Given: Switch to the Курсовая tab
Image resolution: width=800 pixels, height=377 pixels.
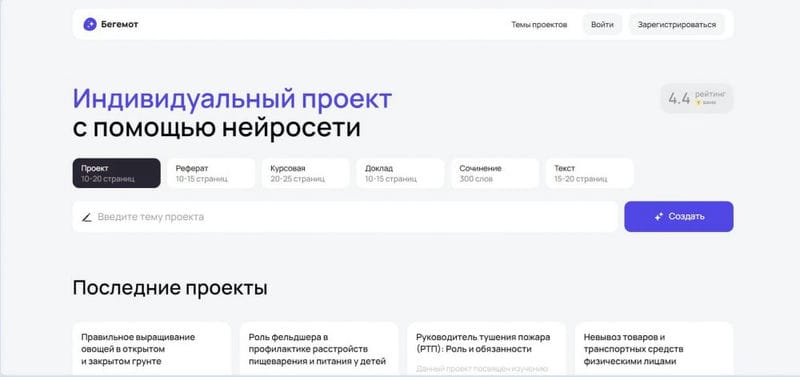Looking at the screenshot, I should (305, 173).
